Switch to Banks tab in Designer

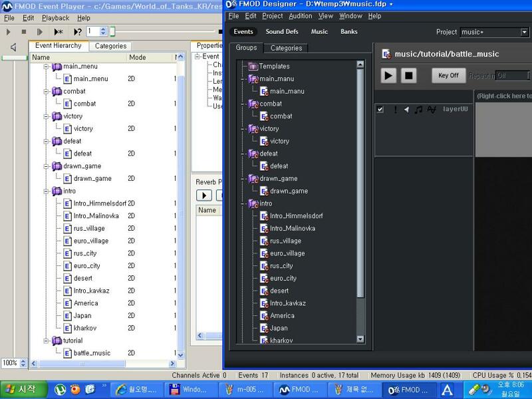click(348, 31)
